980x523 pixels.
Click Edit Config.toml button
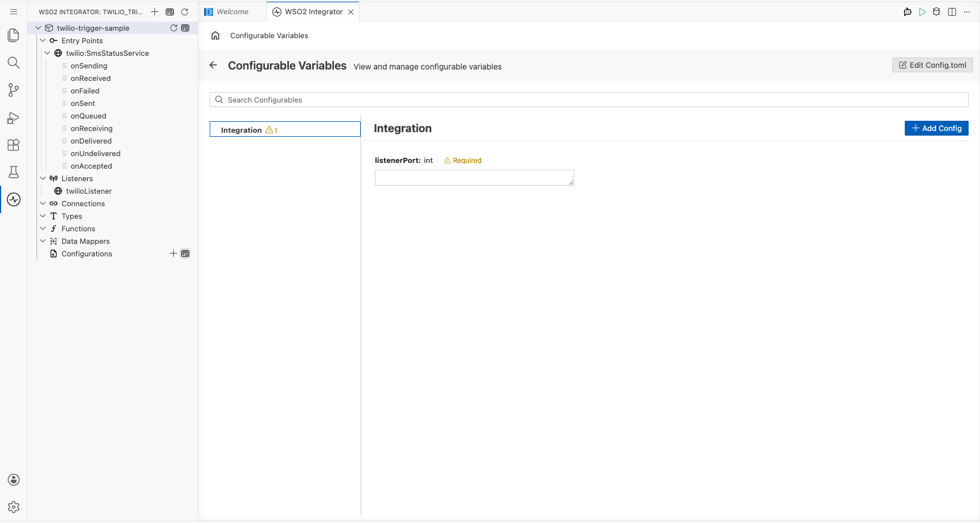pos(933,65)
